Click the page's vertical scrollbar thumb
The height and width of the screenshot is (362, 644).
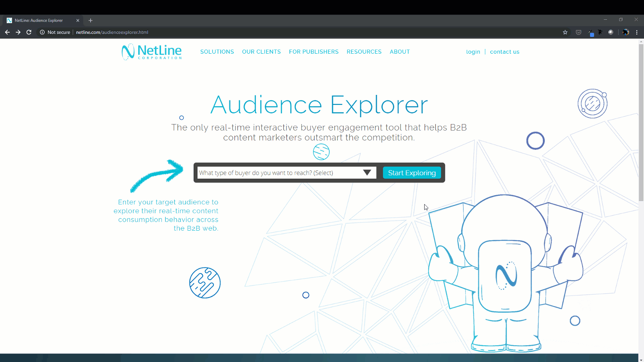pos(641,122)
